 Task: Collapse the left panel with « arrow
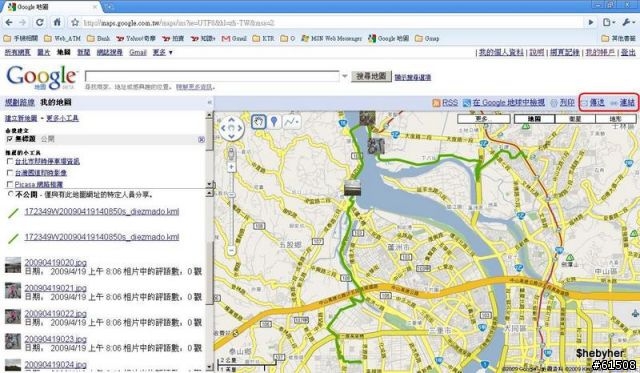click(x=209, y=102)
